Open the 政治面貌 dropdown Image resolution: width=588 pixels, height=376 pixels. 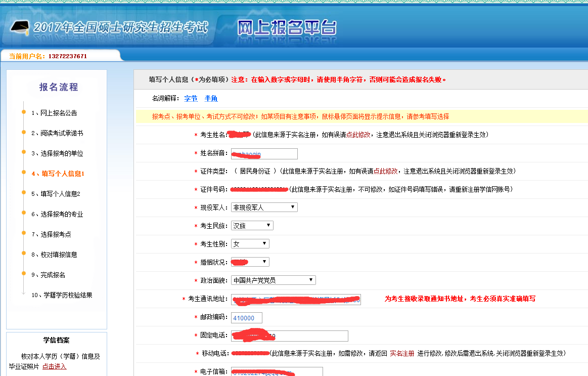(273, 280)
